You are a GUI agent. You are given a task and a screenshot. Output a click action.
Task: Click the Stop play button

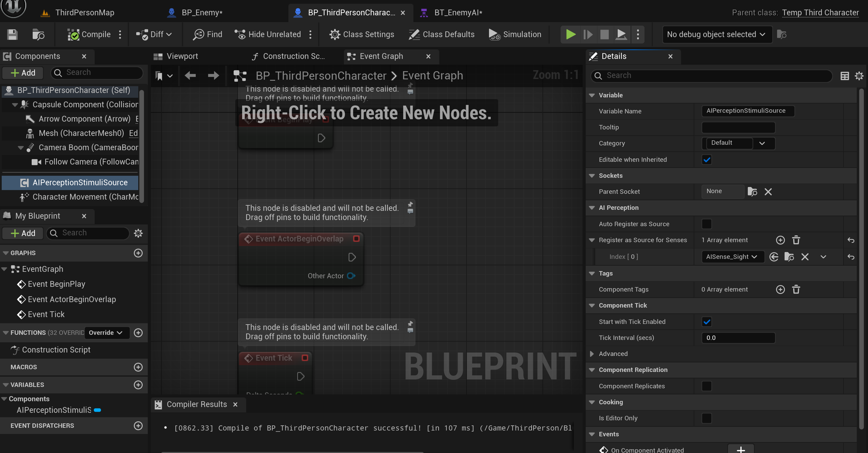click(604, 34)
